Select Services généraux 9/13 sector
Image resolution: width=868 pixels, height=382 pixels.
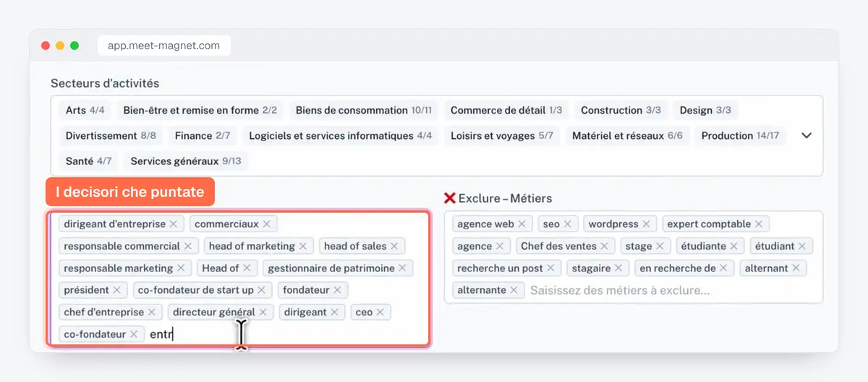coord(186,161)
